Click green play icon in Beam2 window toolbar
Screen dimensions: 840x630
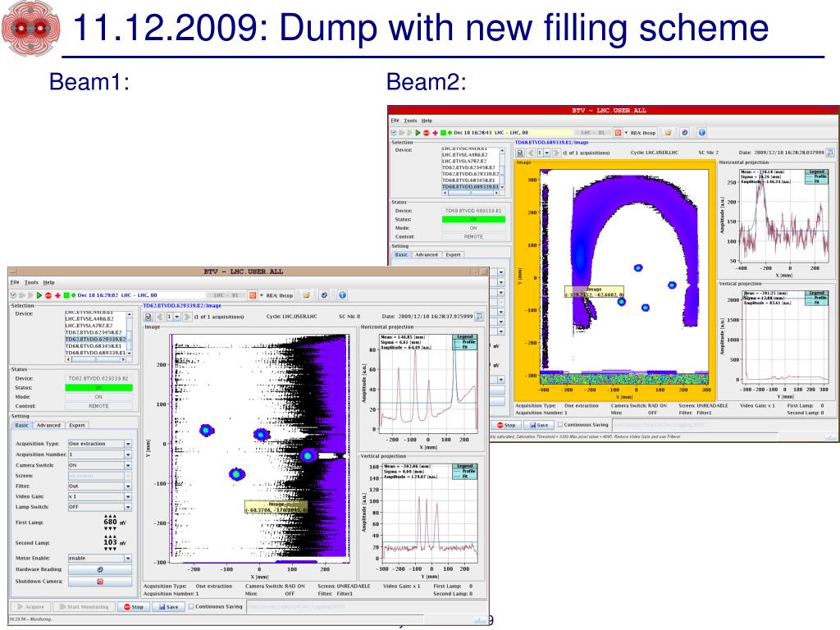[418, 132]
